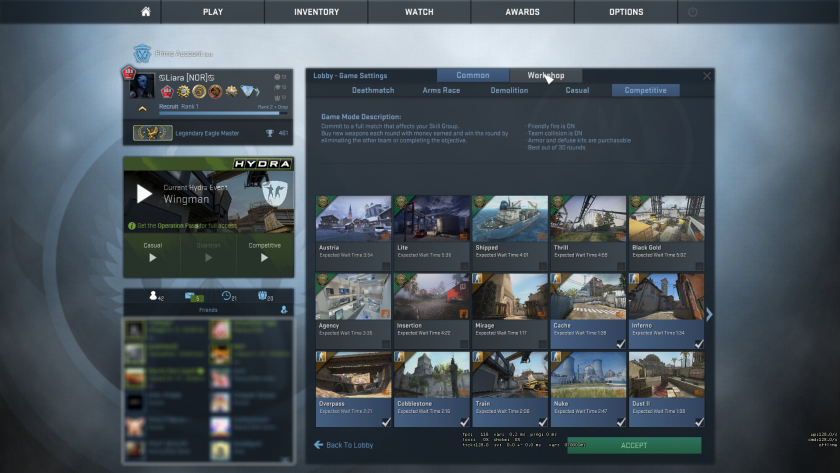Click the add friend icon
Image resolution: width=840 pixels, height=473 pixels.
tap(284, 310)
